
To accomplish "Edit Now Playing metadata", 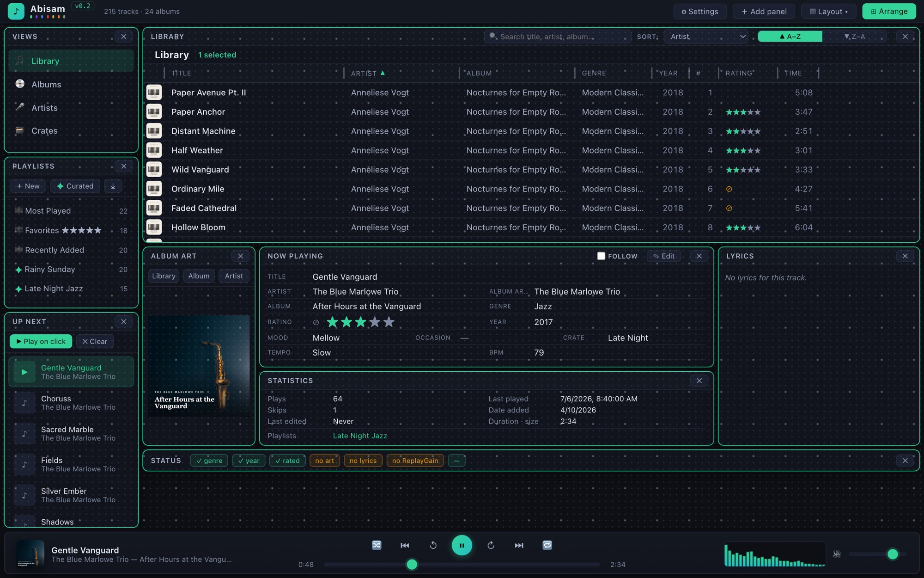I will click(663, 256).
